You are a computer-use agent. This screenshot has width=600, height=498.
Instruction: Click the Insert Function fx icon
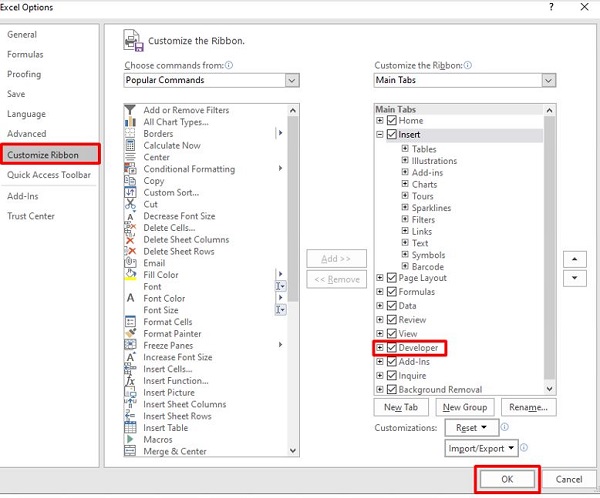(130, 380)
